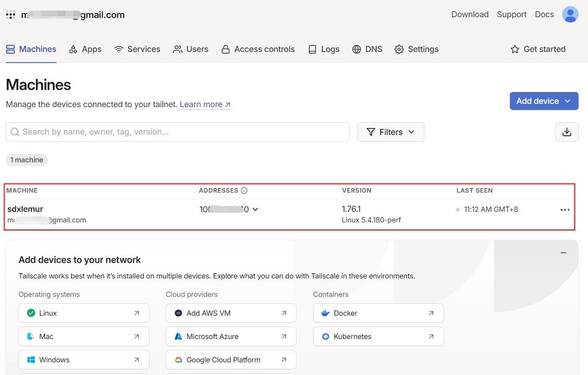
Task: Select the Mac Finder icon
Action: [x=31, y=336]
